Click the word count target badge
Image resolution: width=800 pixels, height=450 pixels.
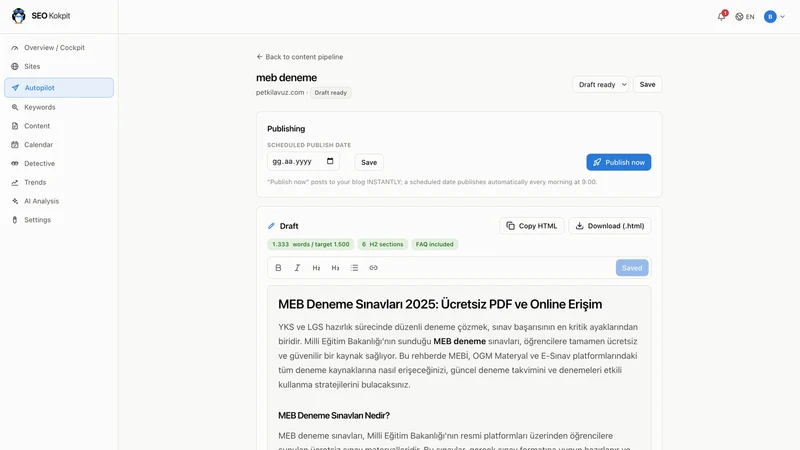(x=311, y=244)
